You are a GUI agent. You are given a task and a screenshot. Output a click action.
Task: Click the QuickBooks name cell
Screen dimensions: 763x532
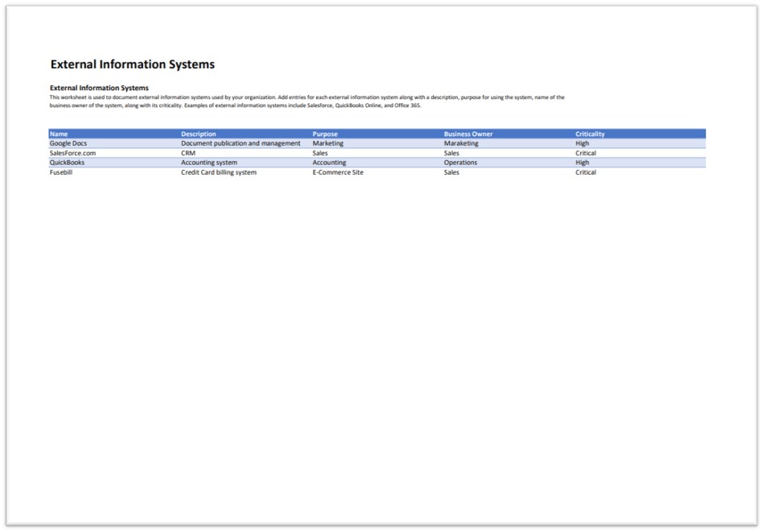(67, 163)
